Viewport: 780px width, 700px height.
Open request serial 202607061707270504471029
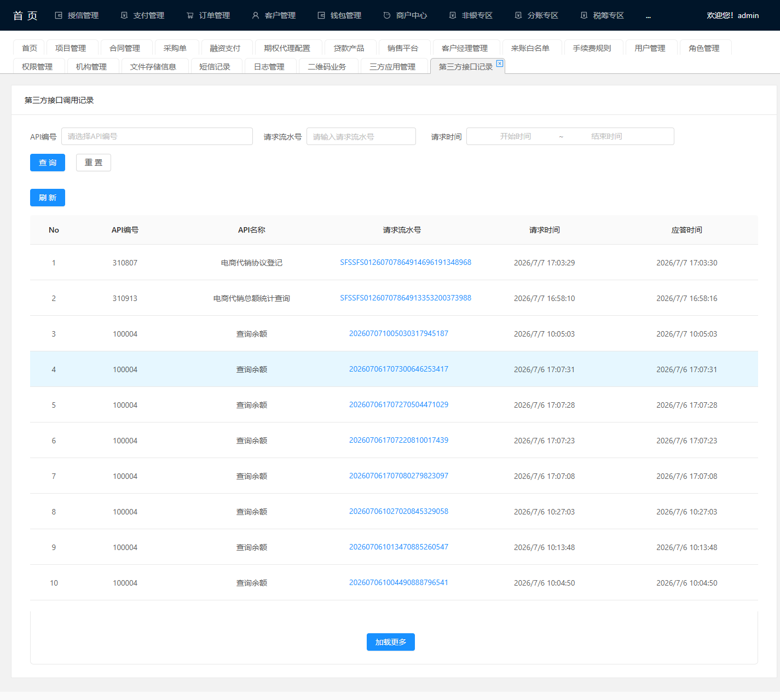coord(398,404)
